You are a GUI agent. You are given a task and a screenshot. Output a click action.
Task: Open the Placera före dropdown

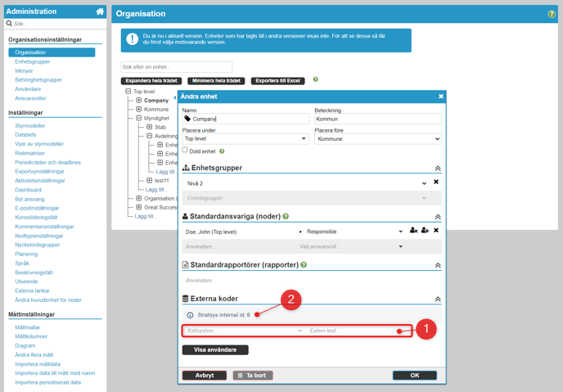(377, 139)
